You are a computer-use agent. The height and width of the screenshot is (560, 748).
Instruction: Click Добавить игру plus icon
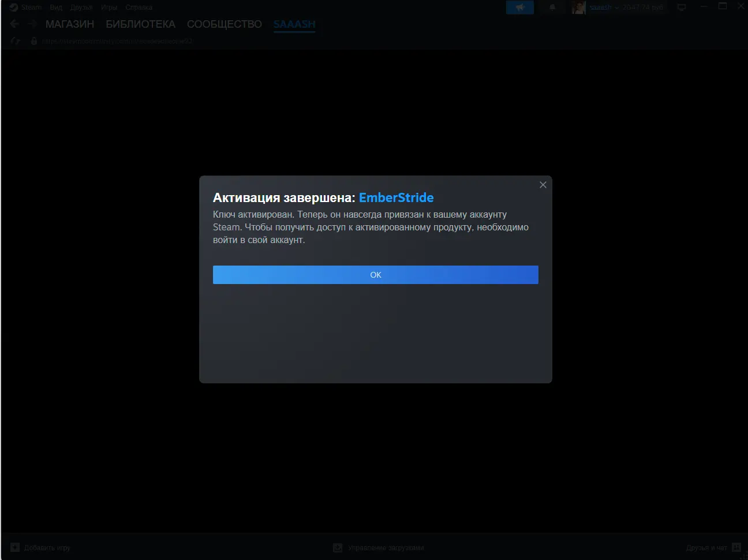coord(15,547)
